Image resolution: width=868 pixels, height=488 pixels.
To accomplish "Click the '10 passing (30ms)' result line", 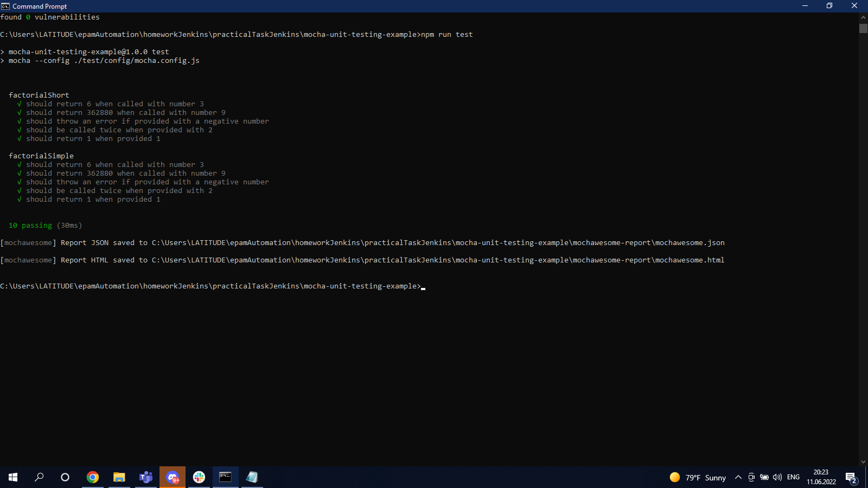I will point(46,225).
